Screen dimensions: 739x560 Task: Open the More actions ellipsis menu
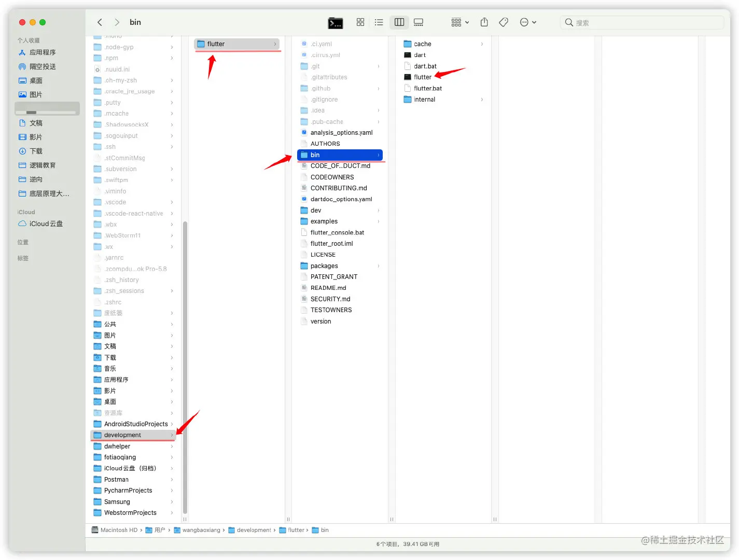pos(527,22)
